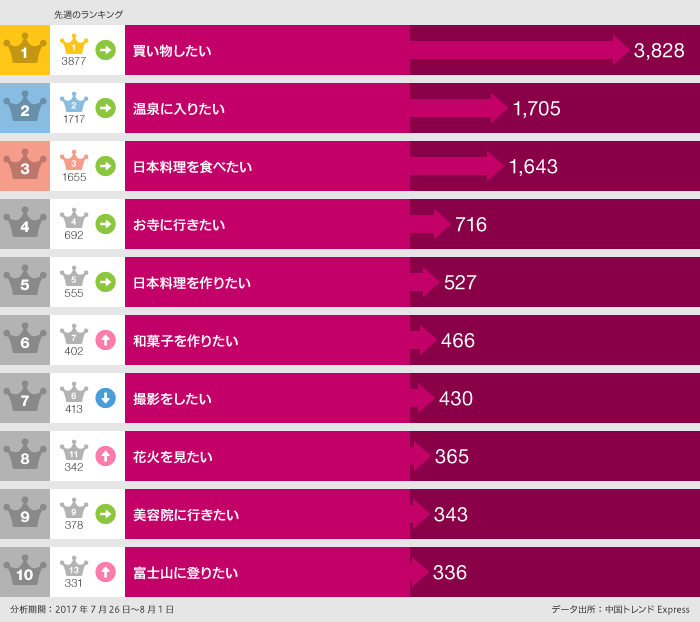Click small last-week crown numbered 11

tap(73, 453)
